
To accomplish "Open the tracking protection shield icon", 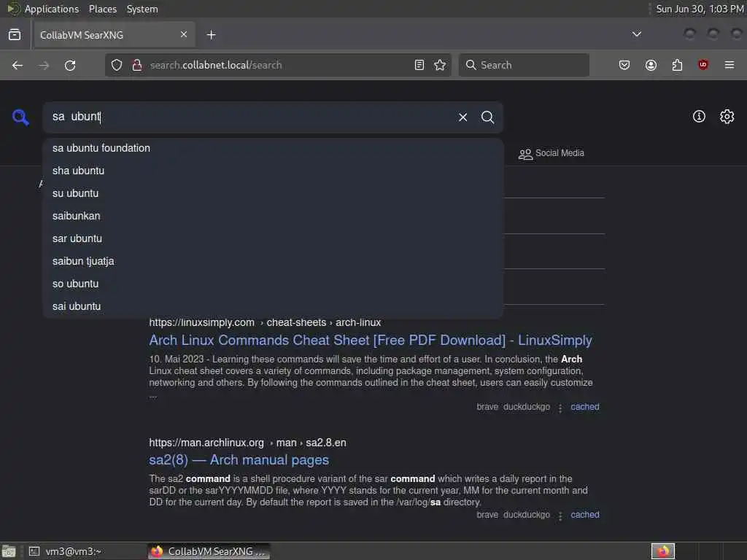I will pyautogui.click(x=117, y=65).
